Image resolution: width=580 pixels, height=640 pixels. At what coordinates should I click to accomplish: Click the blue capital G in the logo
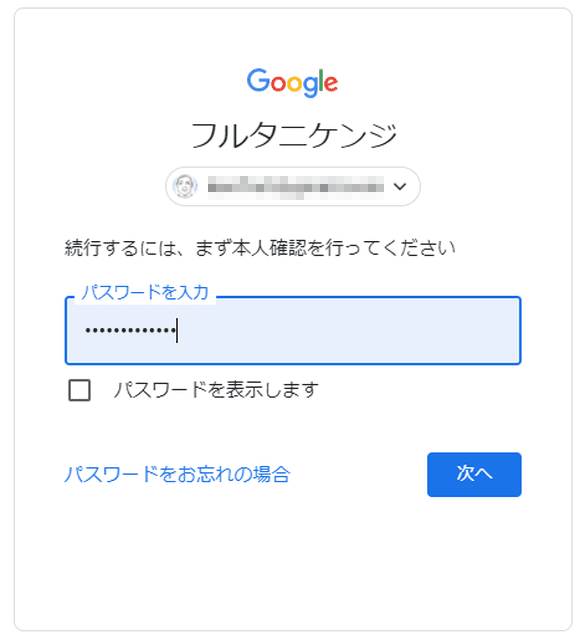[x=259, y=80]
